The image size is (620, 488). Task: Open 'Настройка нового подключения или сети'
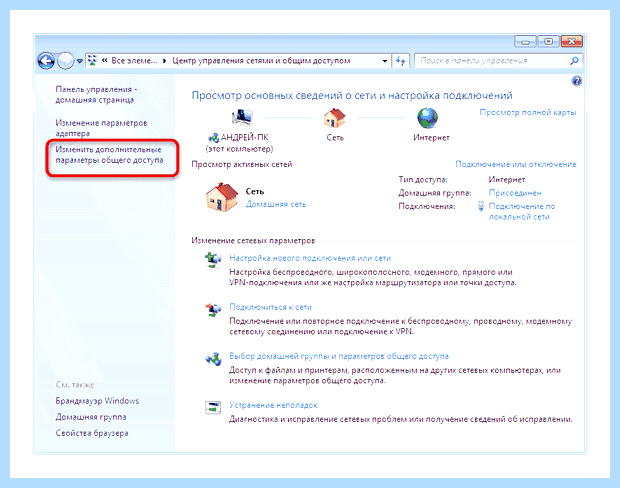(310, 258)
